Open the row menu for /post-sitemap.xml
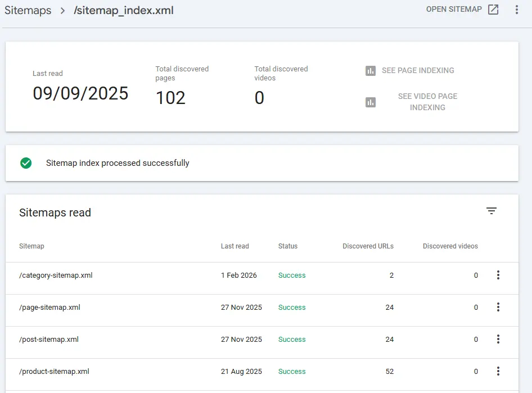This screenshot has width=532, height=393. pyautogui.click(x=498, y=339)
